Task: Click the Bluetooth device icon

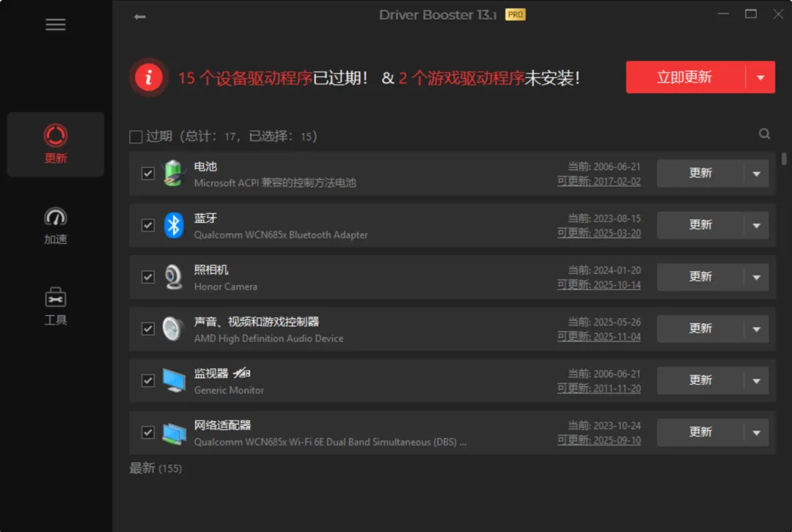Action: 173,225
